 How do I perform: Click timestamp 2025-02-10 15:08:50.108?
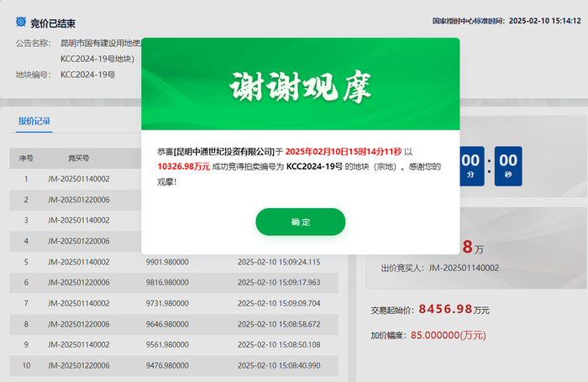click(x=279, y=345)
